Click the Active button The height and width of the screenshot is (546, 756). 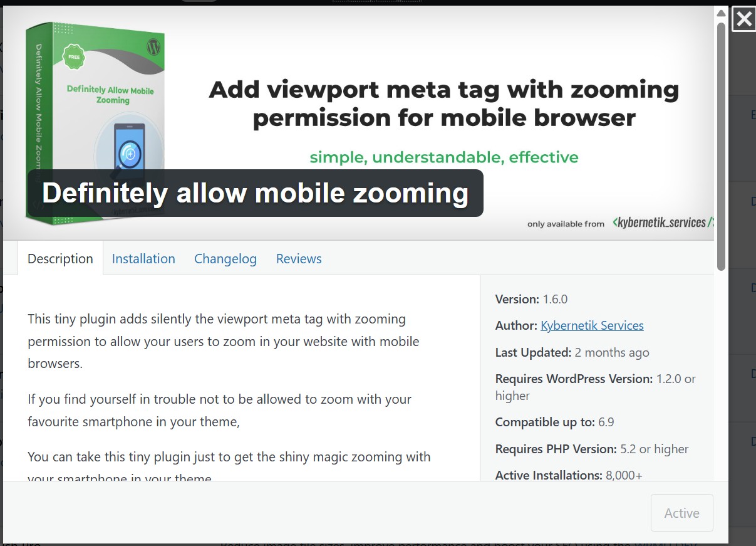pyautogui.click(x=681, y=513)
